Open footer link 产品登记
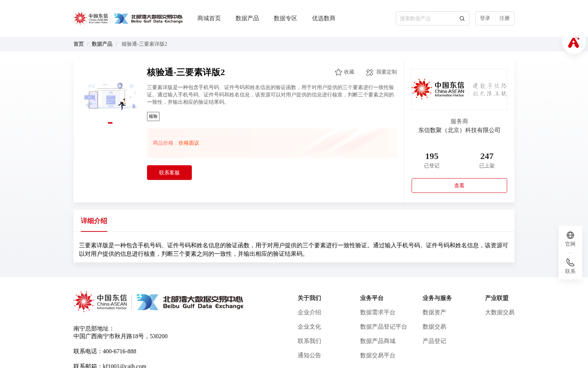Screen dimensions: 588x368 434,341
